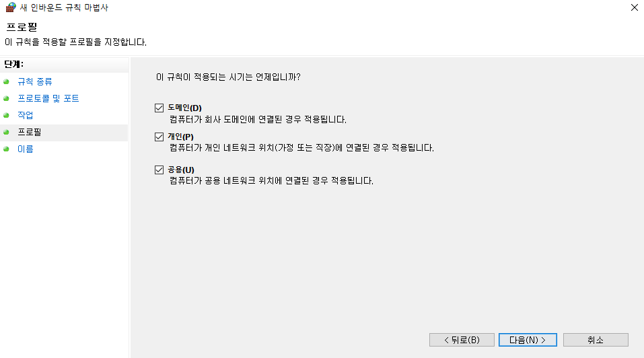Open the 프로토콜 및 포트 step

(48, 98)
